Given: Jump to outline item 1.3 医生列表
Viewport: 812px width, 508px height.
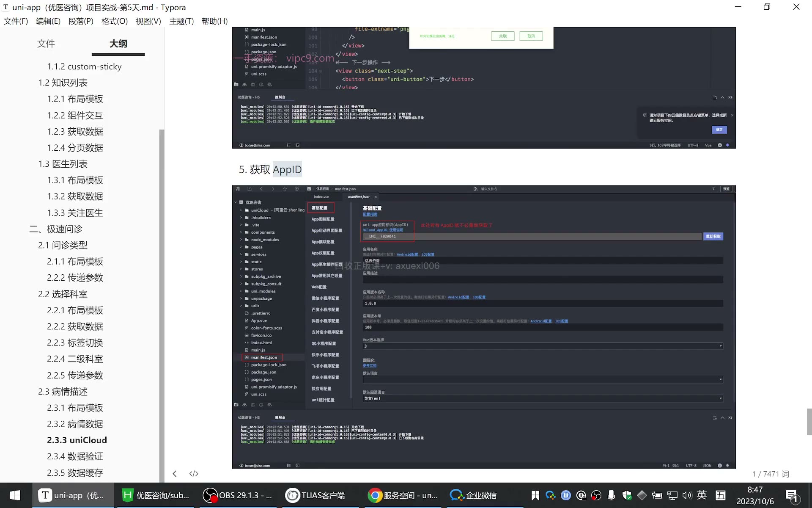Looking at the screenshot, I should coord(63,164).
